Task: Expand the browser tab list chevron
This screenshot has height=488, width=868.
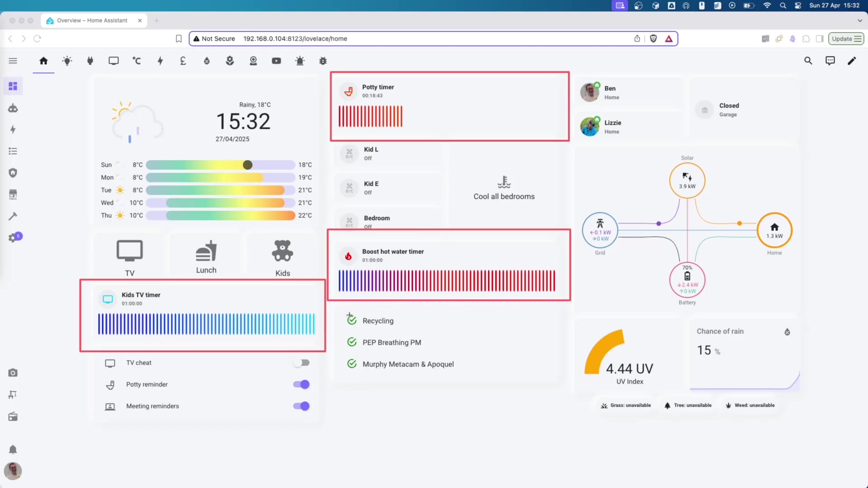Action: click(x=859, y=20)
